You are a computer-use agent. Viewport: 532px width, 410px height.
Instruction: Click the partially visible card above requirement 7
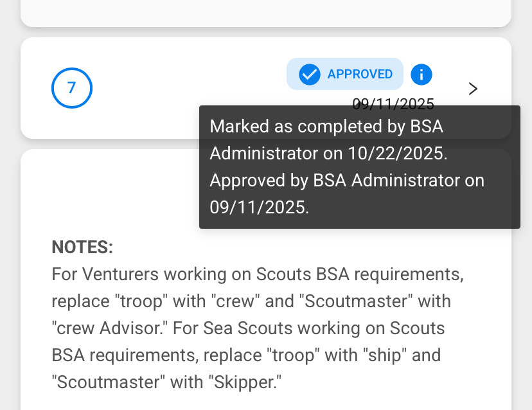pos(266,12)
